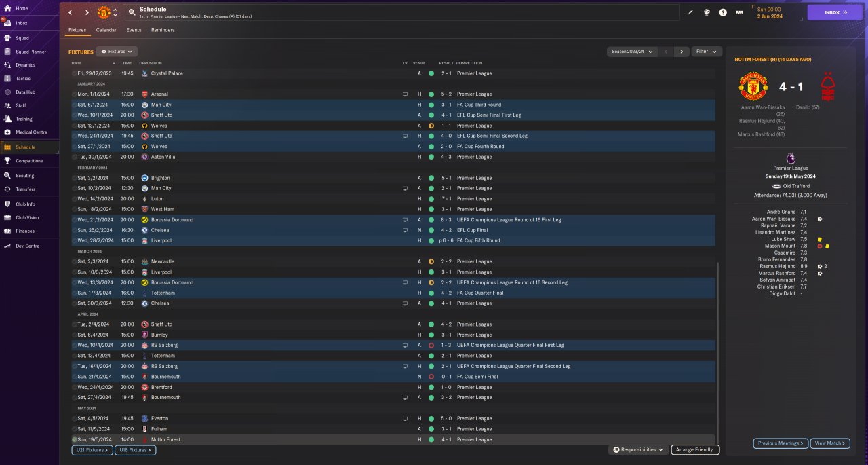Viewport: 868px width, 465px height.
Task: Switch to the Calendar tab
Action: [106, 30]
